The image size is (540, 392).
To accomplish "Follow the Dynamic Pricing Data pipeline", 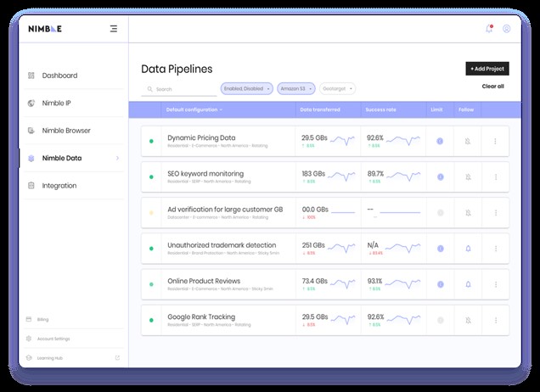I will pos(467,141).
